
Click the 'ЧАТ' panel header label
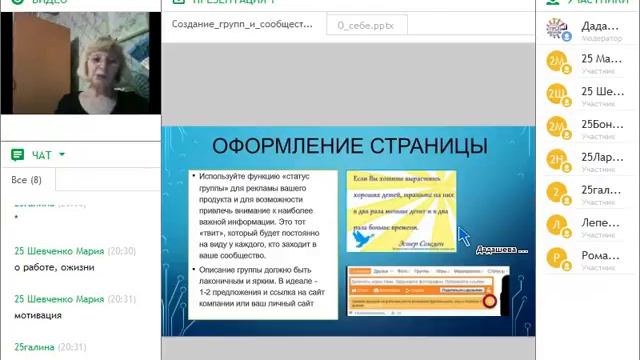click(42, 155)
